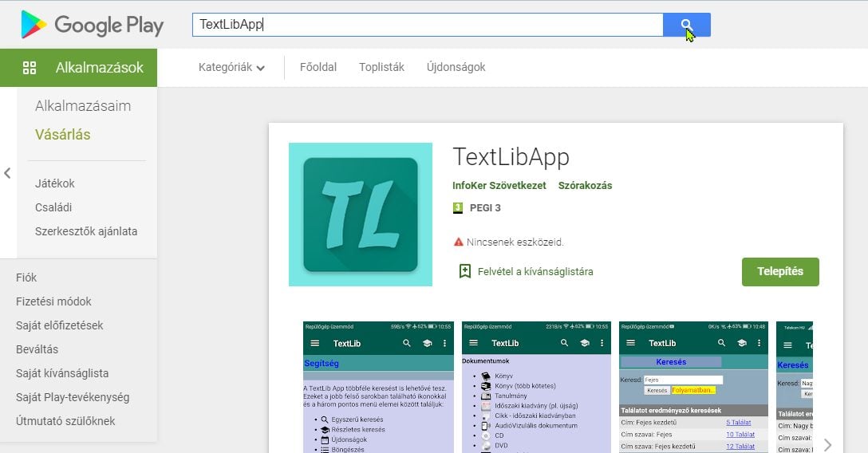The image size is (868, 453).
Task: Select Vásárlás in the sidebar
Action: tap(62, 135)
